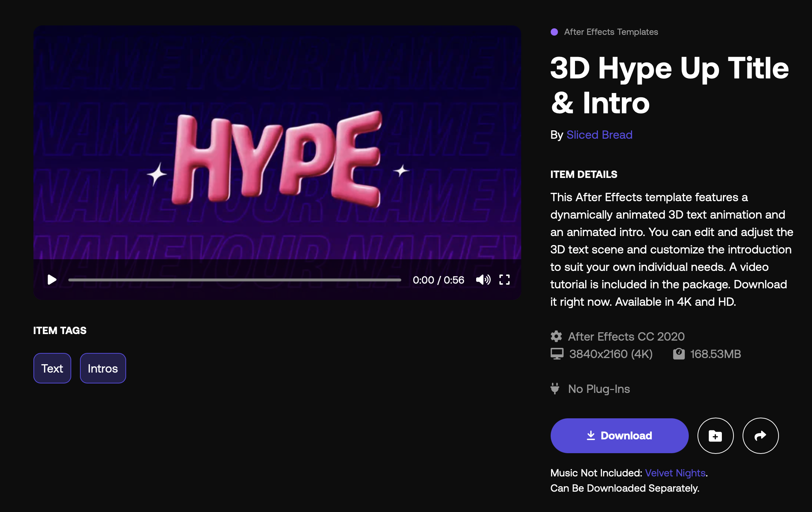Click the 3D Hype Up Title heading

pyautogui.click(x=669, y=85)
